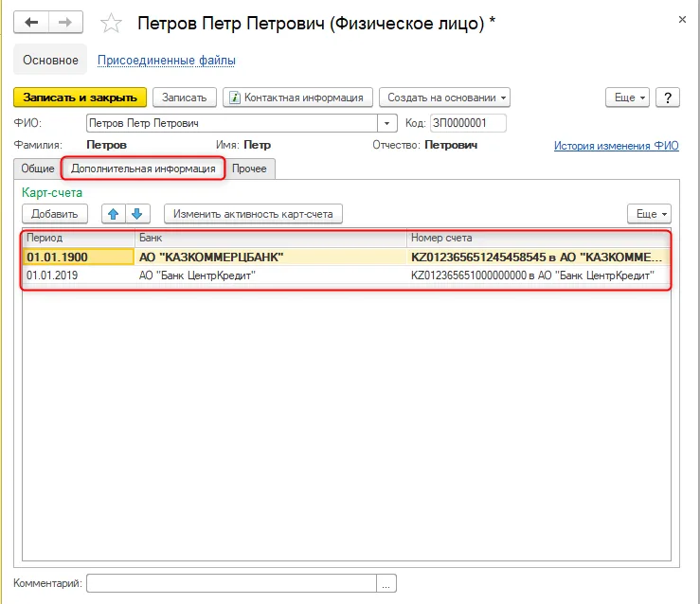This screenshot has height=604, width=700.
Task: Add to favorites with the star icon
Action: 111,24
